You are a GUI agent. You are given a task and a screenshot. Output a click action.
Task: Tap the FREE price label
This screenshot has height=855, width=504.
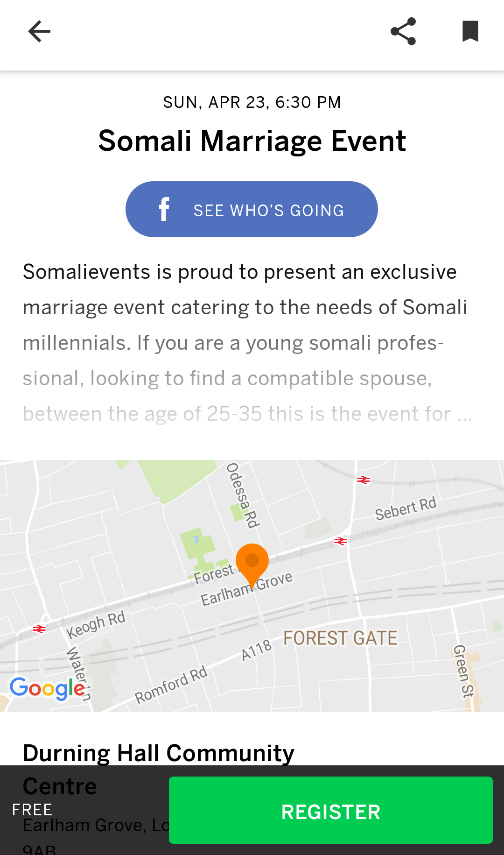32,810
